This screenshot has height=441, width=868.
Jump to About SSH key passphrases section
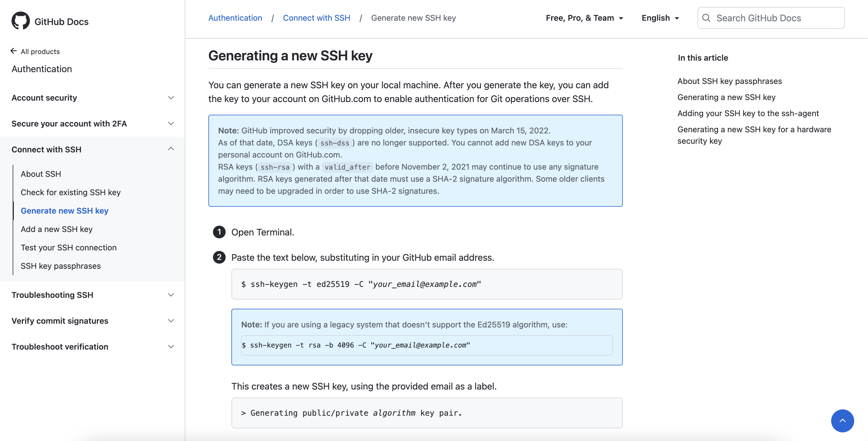click(x=730, y=81)
